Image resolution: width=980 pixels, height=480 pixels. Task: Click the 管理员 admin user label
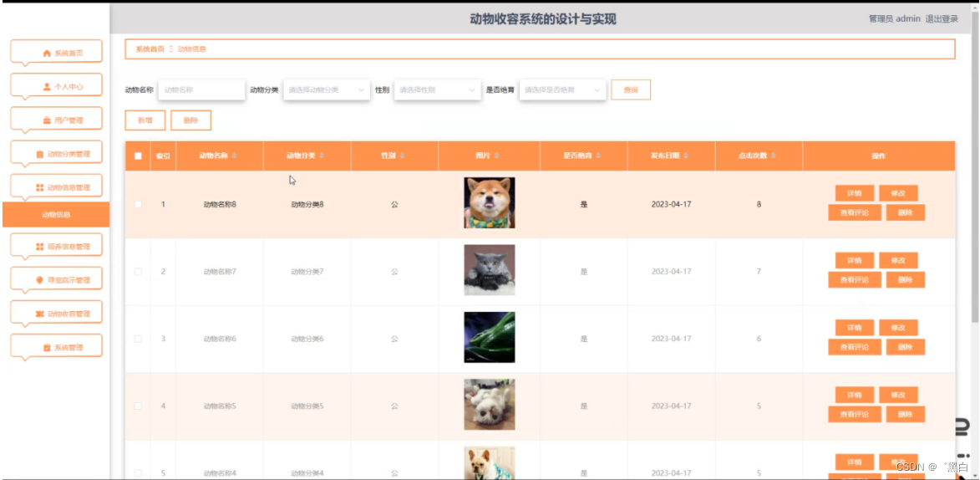coord(895,18)
